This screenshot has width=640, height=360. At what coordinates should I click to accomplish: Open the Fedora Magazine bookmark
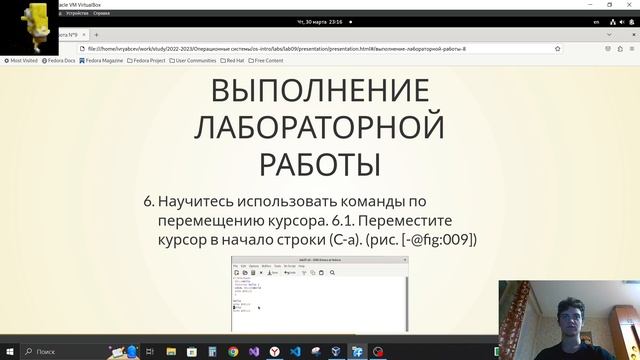[x=101, y=60]
